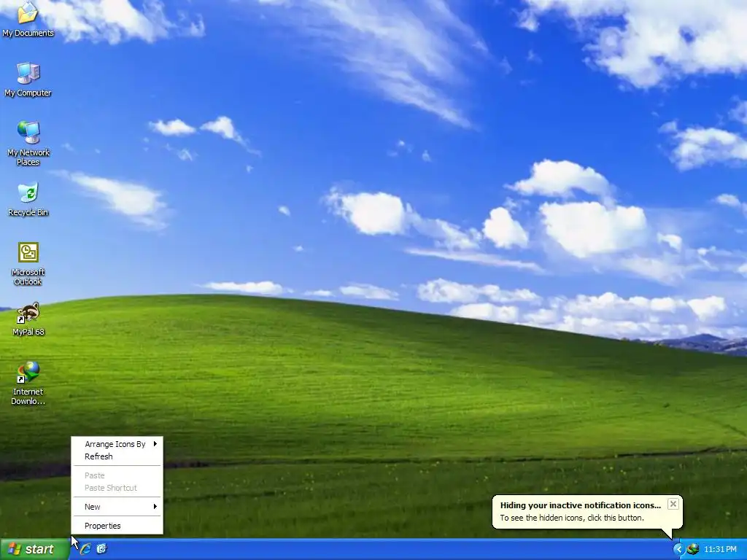
Task: Select the My Network Places icon
Action: pyautogui.click(x=28, y=144)
